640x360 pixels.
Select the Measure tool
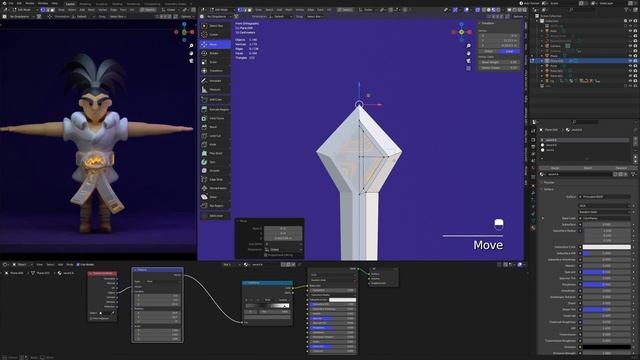215,89
